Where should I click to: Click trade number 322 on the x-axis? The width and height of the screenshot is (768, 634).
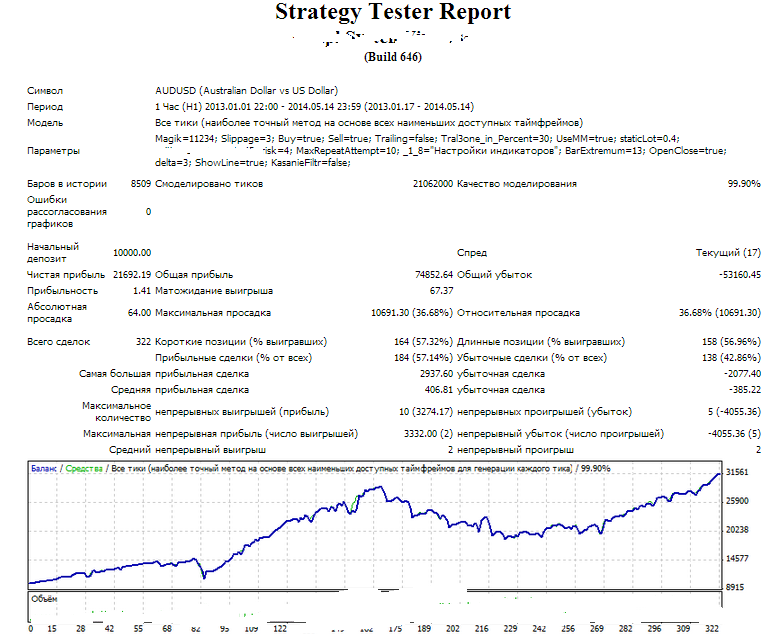coord(712,629)
